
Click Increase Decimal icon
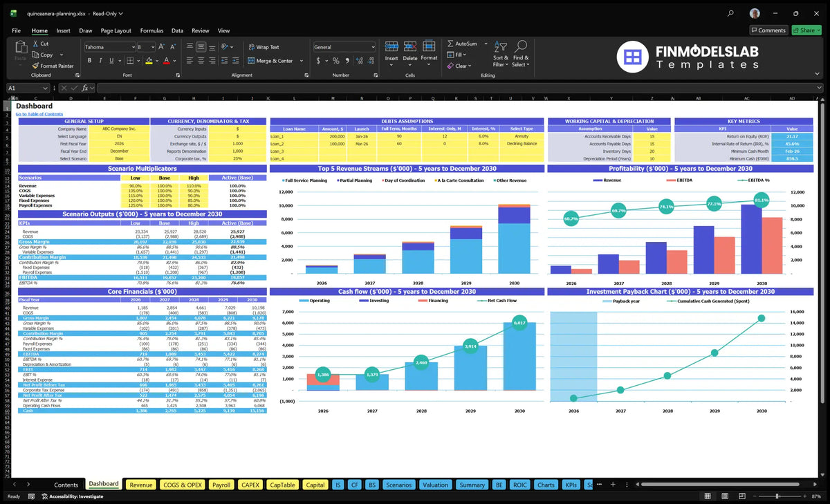pos(359,61)
